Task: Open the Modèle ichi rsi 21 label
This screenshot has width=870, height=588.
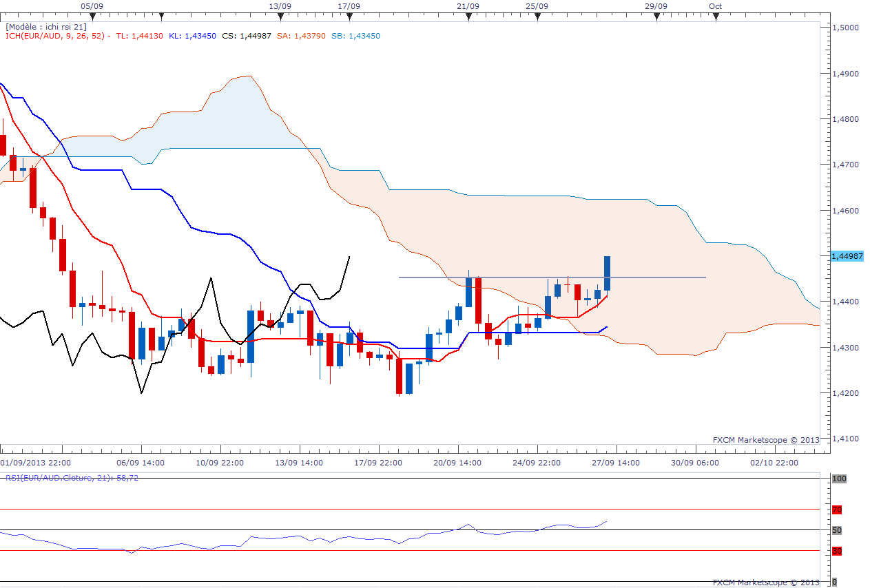Action: [x=45, y=26]
